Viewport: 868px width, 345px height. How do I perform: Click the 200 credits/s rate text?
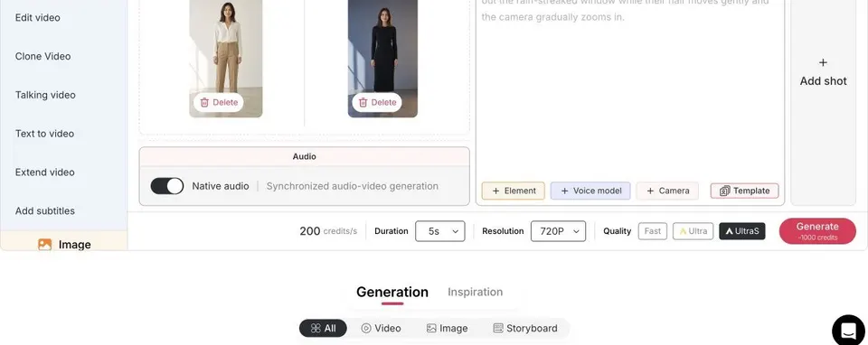coord(328,231)
